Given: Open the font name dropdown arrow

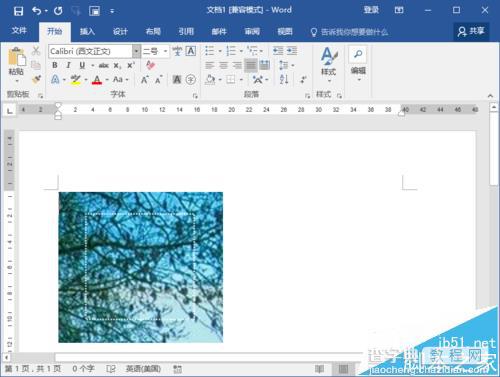Looking at the screenshot, I should 136,51.
